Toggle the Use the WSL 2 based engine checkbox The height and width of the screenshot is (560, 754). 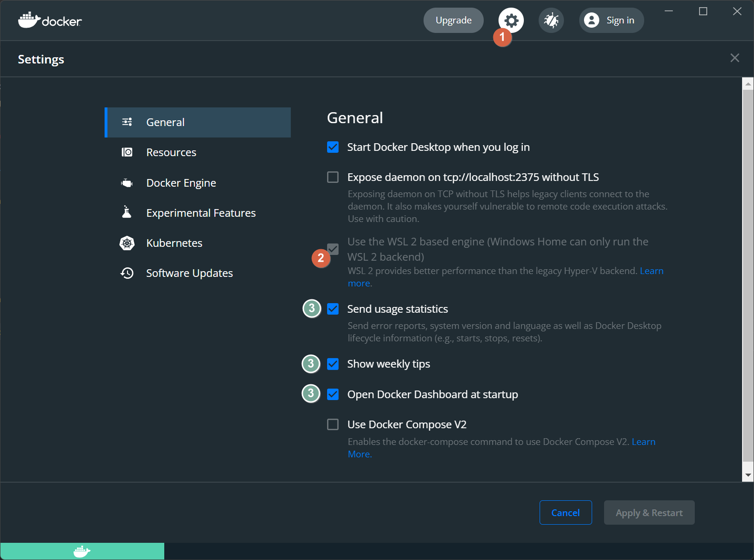tap(333, 249)
